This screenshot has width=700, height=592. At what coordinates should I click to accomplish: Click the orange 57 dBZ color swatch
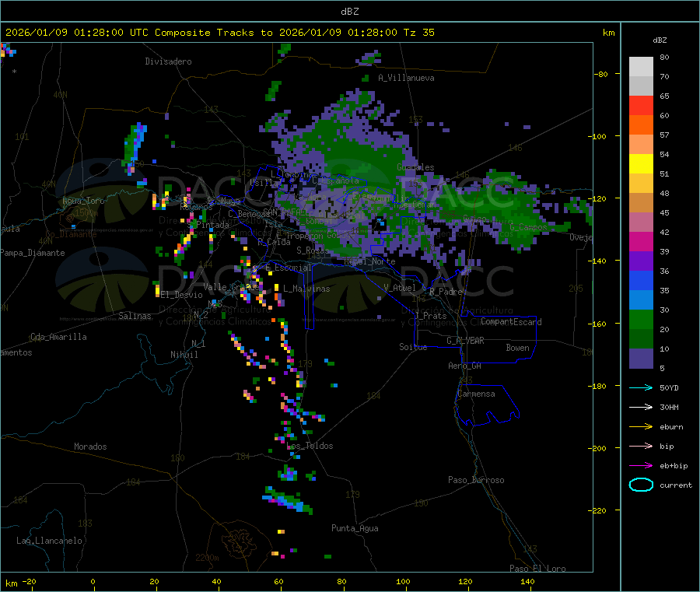(641, 125)
